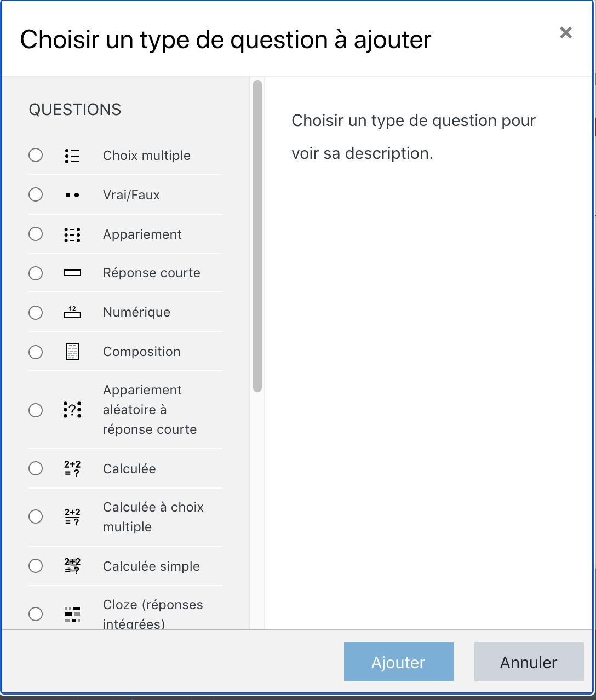Screen dimensions: 596x700
Task: Click the Cloze embedded answers icon
Action: [72, 615]
